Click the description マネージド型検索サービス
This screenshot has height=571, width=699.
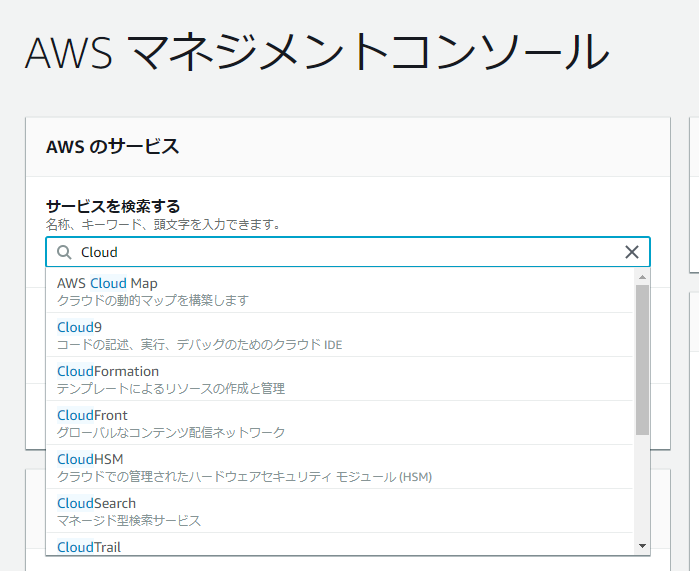[129, 521]
